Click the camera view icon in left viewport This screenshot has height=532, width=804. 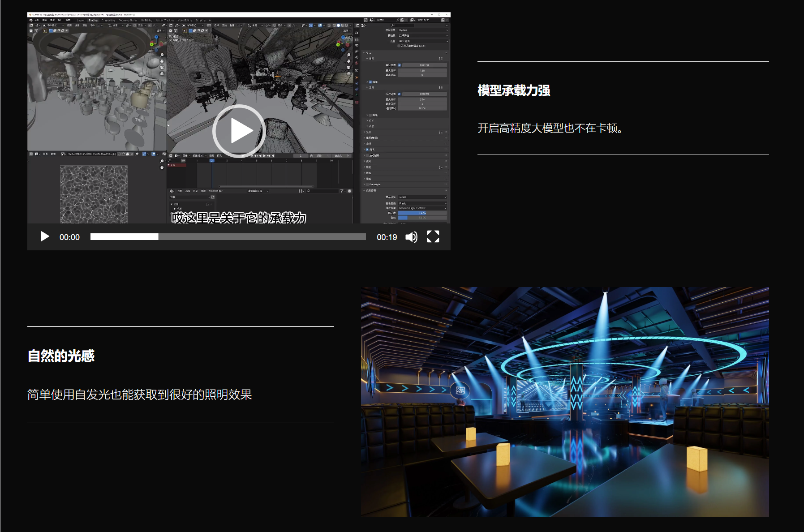click(162, 67)
